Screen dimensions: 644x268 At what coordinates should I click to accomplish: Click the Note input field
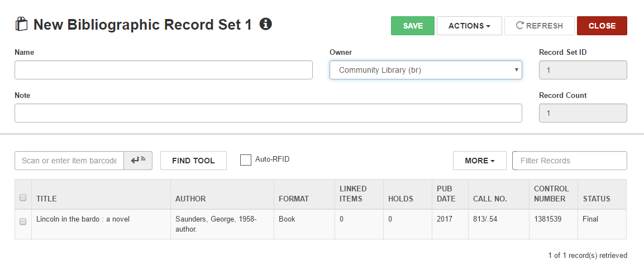(x=268, y=113)
